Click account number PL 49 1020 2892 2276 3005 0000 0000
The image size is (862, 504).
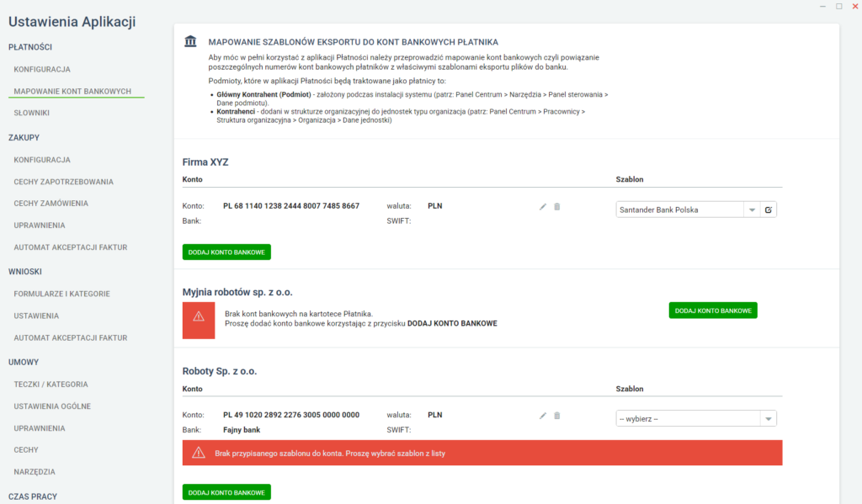tap(291, 415)
